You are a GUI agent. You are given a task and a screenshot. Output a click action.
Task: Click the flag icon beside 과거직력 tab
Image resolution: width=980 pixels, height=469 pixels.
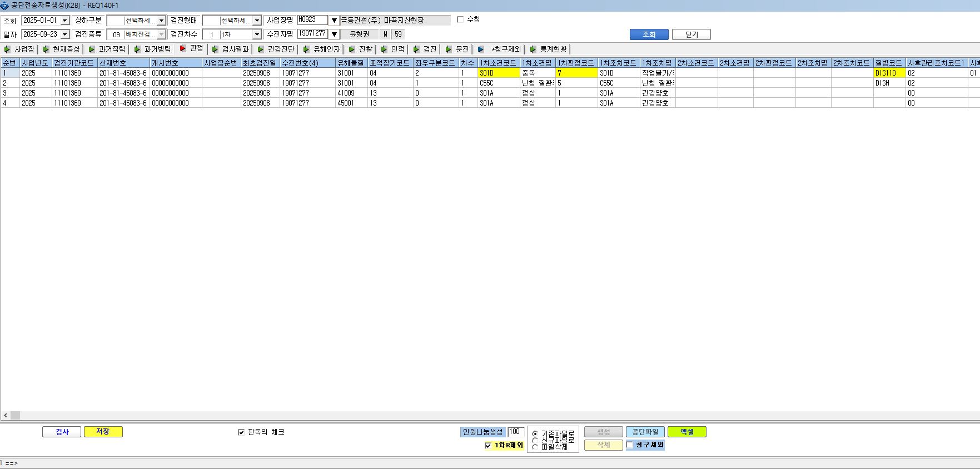[x=92, y=49]
